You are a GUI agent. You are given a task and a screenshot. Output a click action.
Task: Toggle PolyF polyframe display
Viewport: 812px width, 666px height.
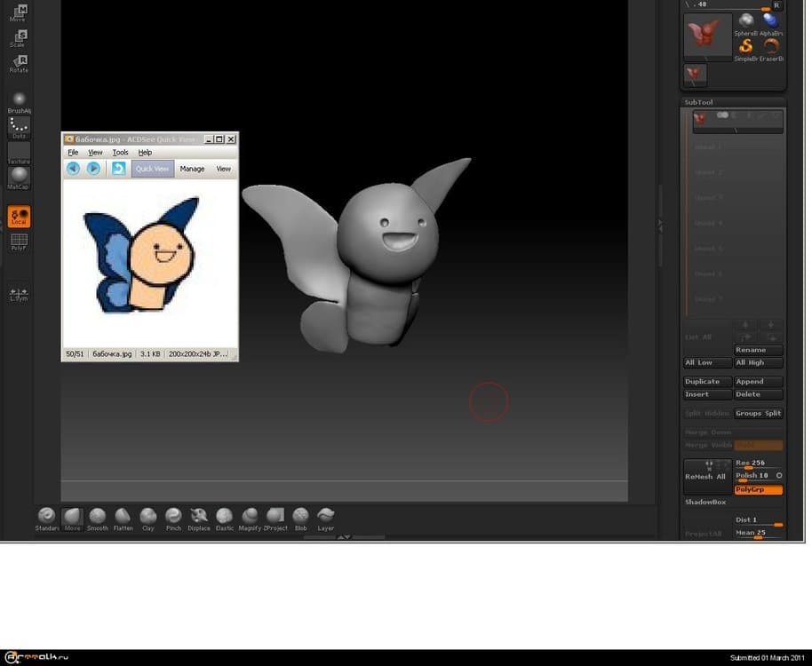pyautogui.click(x=19, y=242)
